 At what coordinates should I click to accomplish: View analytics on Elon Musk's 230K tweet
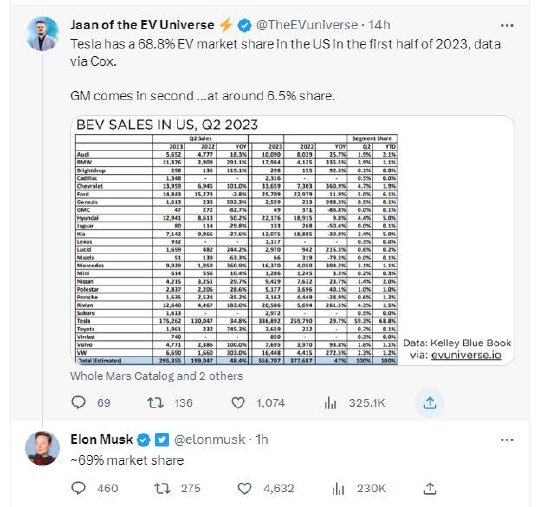tap(338, 488)
